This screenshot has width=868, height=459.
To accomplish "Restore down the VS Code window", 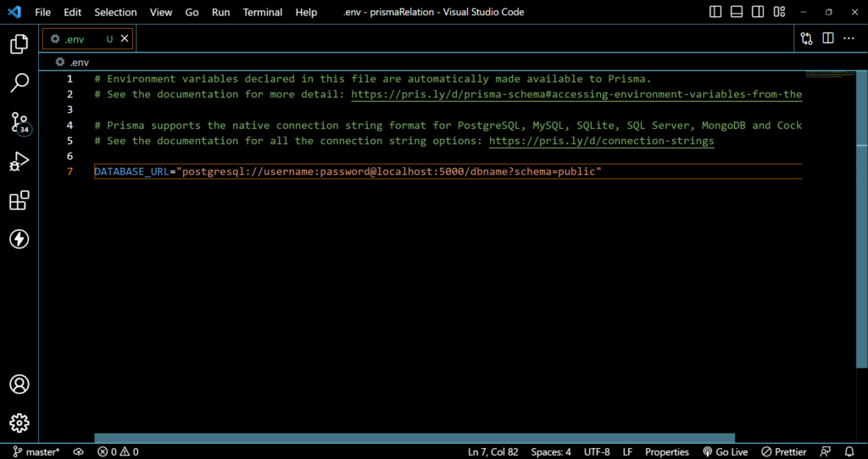I will coord(829,12).
